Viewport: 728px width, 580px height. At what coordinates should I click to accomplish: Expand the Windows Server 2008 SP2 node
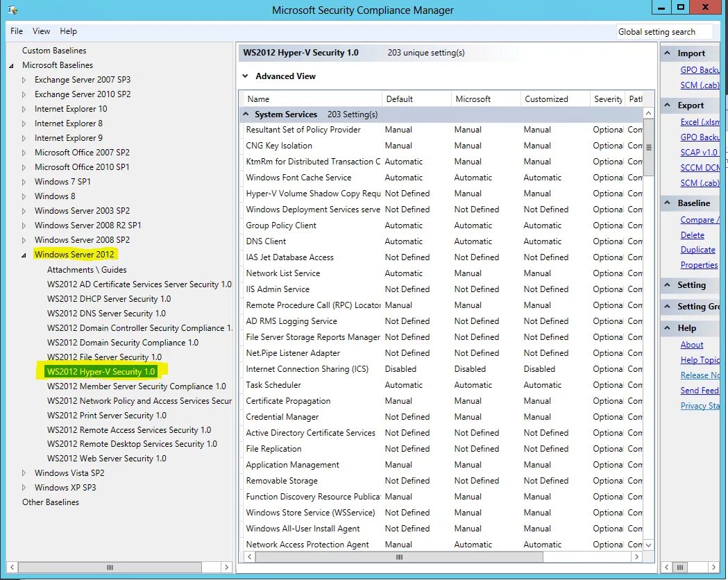point(24,240)
